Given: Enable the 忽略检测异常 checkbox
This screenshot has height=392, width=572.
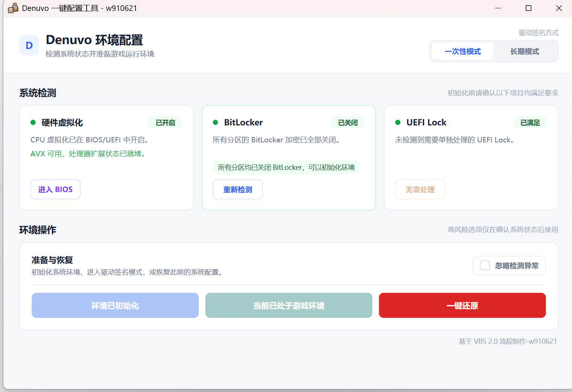Looking at the screenshot, I should [x=485, y=265].
